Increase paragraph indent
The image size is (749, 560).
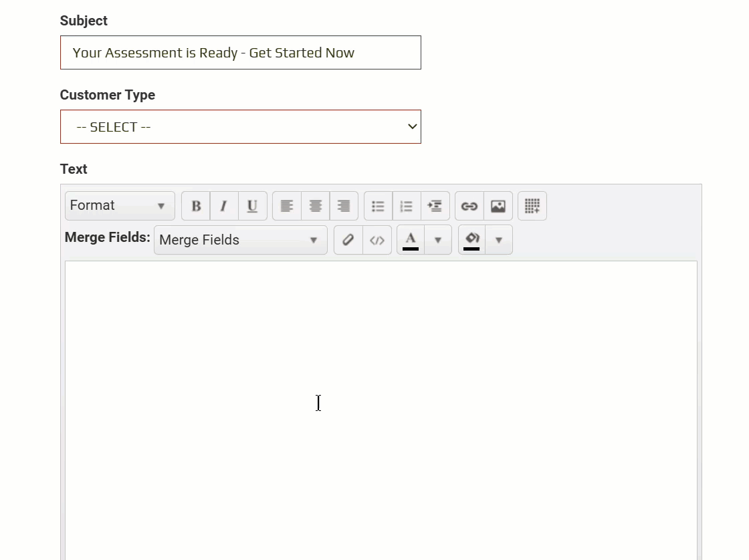pyautogui.click(x=435, y=206)
